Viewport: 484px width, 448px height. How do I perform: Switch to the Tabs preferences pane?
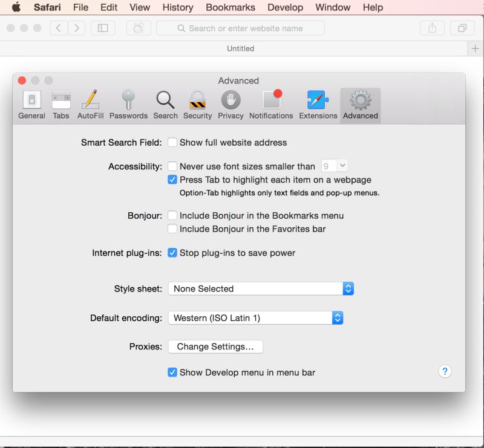click(x=60, y=104)
